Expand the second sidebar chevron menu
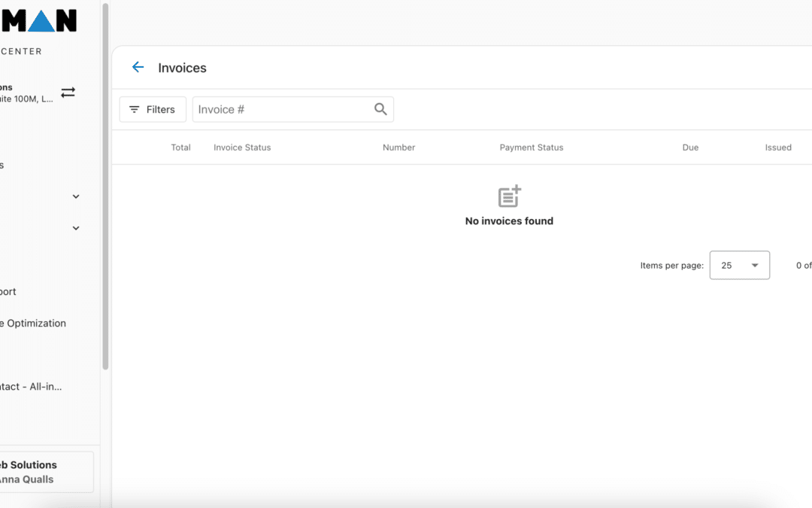 75,227
